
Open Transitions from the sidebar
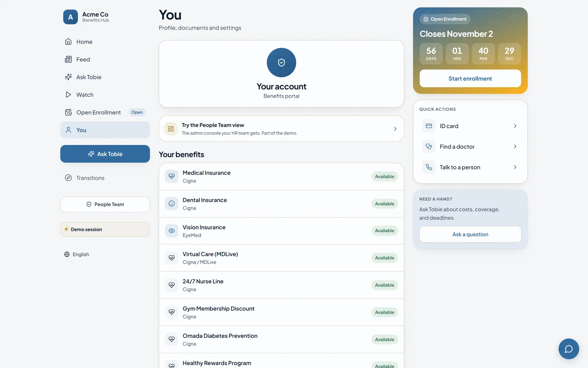pos(105,178)
